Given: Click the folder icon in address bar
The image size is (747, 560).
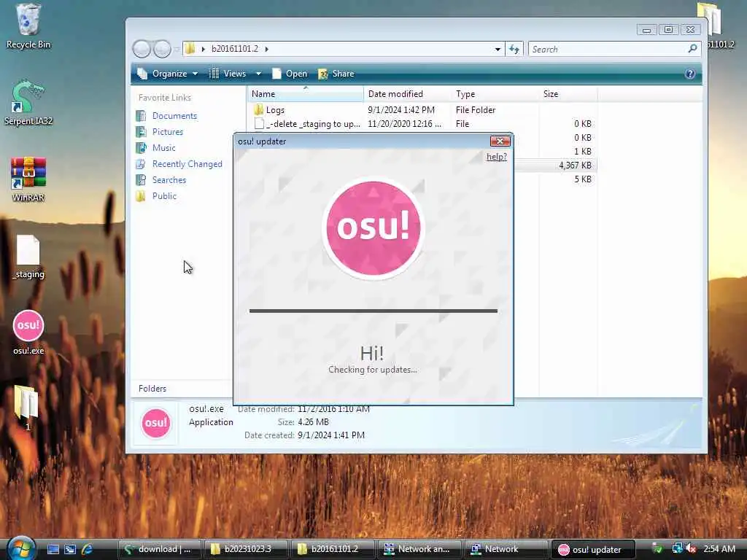Looking at the screenshot, I should [190, 49].
